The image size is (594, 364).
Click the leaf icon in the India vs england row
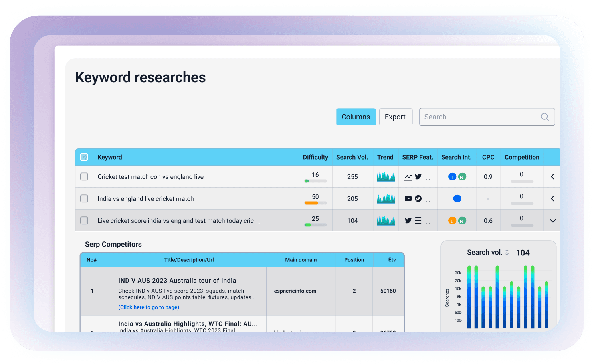click(x=418, y=198)
